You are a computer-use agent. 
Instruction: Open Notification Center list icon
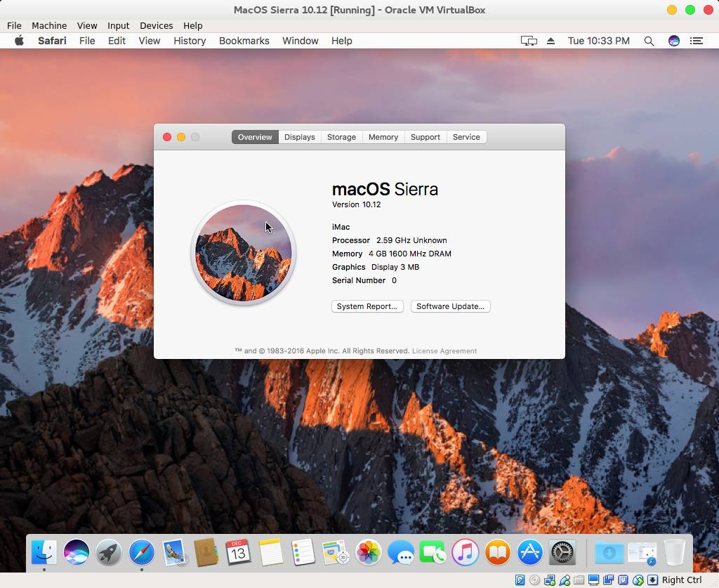point(697,41)
